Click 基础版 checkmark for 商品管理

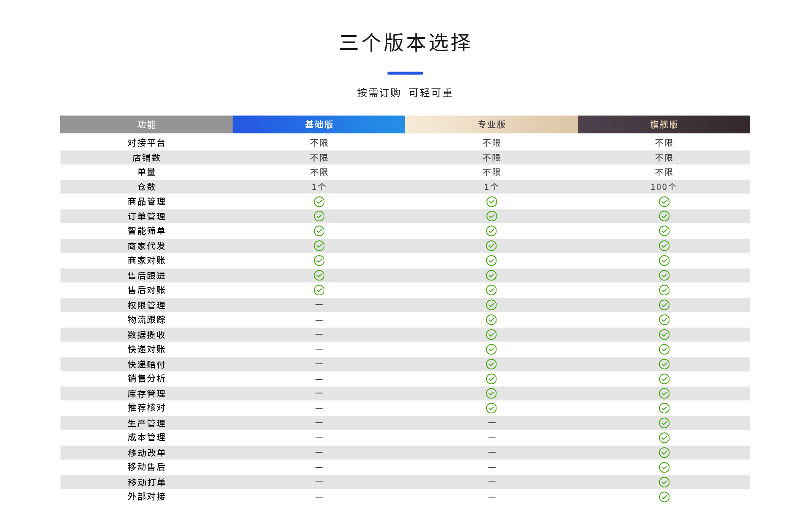click(319, 202)
